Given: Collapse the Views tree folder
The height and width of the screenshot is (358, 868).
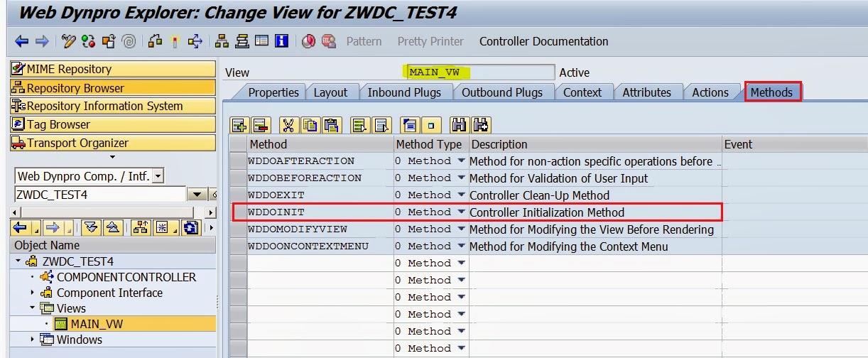Looking at the screenshot, I should point(32,308).
